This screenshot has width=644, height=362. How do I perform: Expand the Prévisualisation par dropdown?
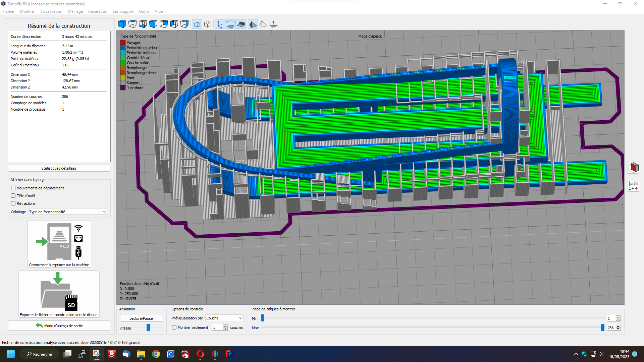pyautogui.click(x=224, y=318)
